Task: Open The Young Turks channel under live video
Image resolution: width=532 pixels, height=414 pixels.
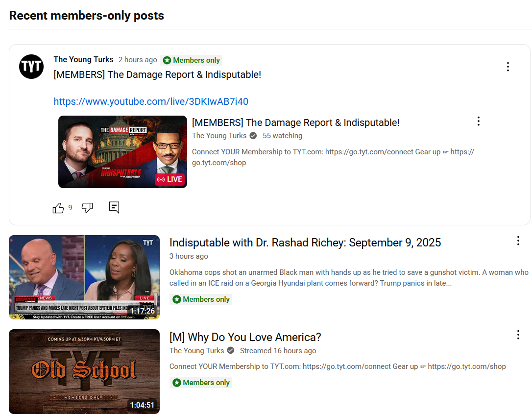Action: tap(219, 136)
